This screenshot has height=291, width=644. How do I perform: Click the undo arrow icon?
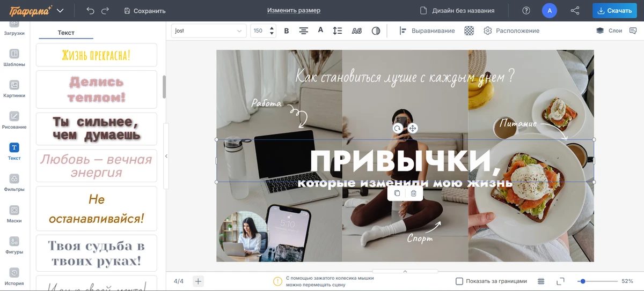click(90, 11)
